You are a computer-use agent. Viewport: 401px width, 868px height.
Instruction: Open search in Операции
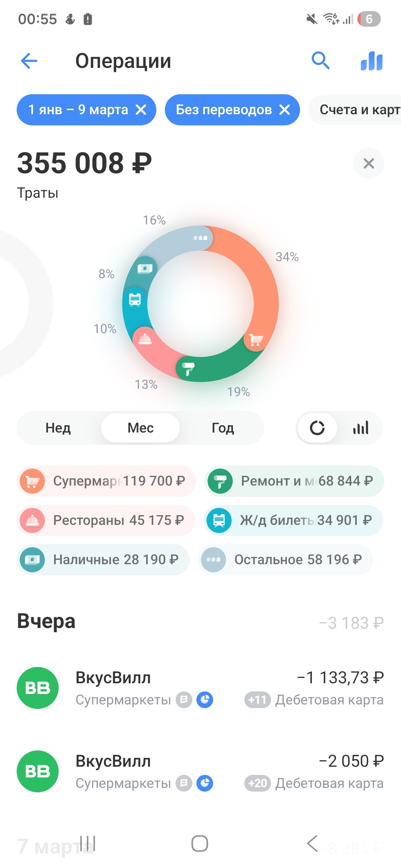320,60
